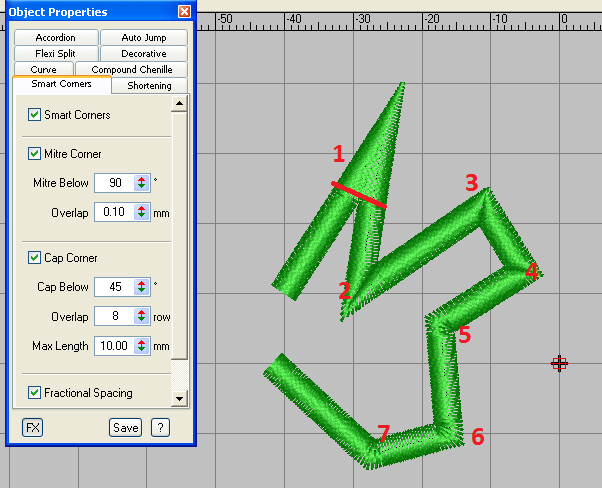Click the panel scrollbar down arrow

coord(180,398)
